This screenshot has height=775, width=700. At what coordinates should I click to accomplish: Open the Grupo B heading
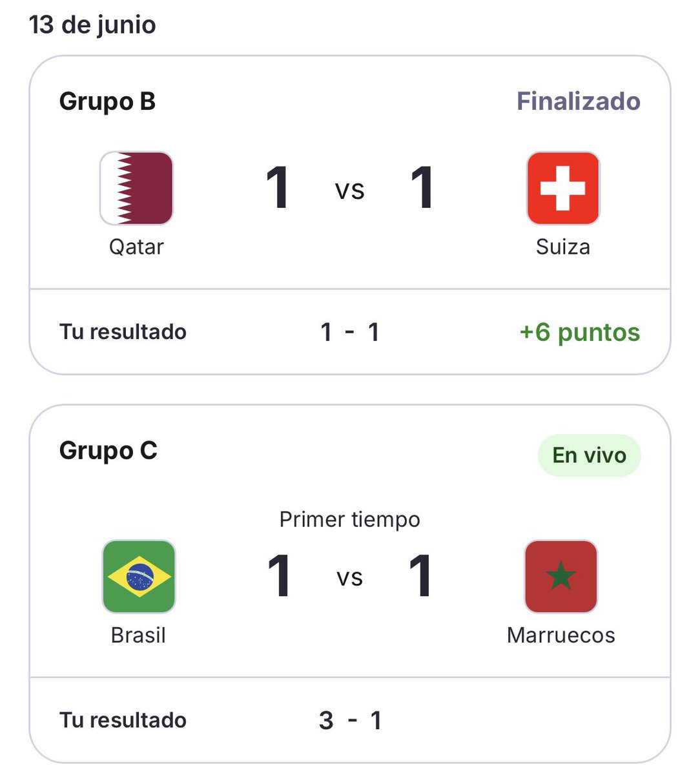[108, 101]
